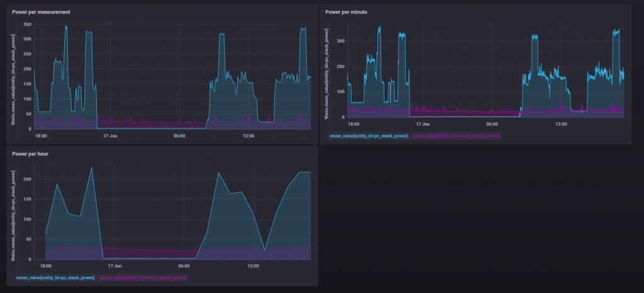644x293 pixels.
Task: Click the 350 y-axis value in Power per measurement
Action: point(27,25)
